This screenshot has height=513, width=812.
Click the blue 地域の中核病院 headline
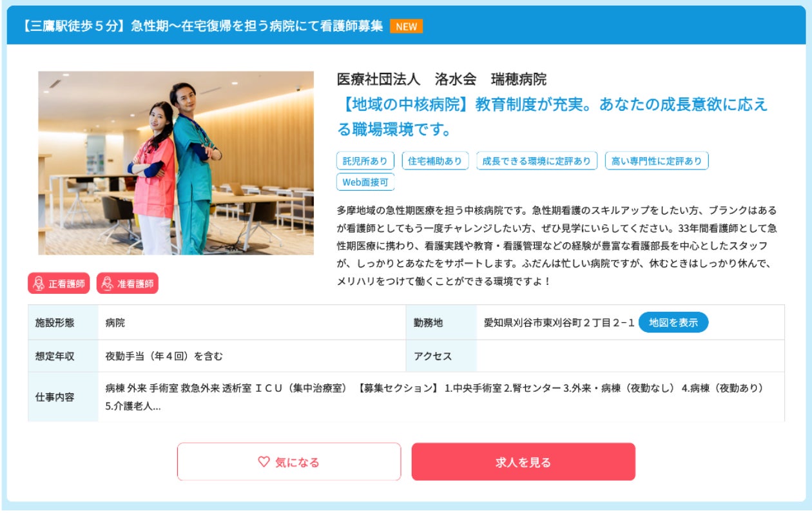(x=552, y=117)
